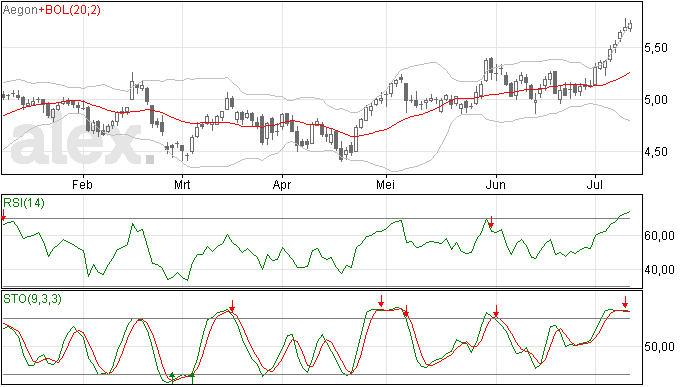Click the Apr month label
Viewport: 690px width, 387px height.
pos(282,184)
